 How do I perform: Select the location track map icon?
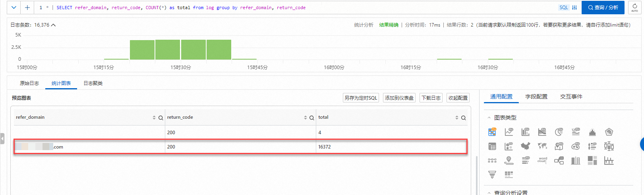pos(509,160)
